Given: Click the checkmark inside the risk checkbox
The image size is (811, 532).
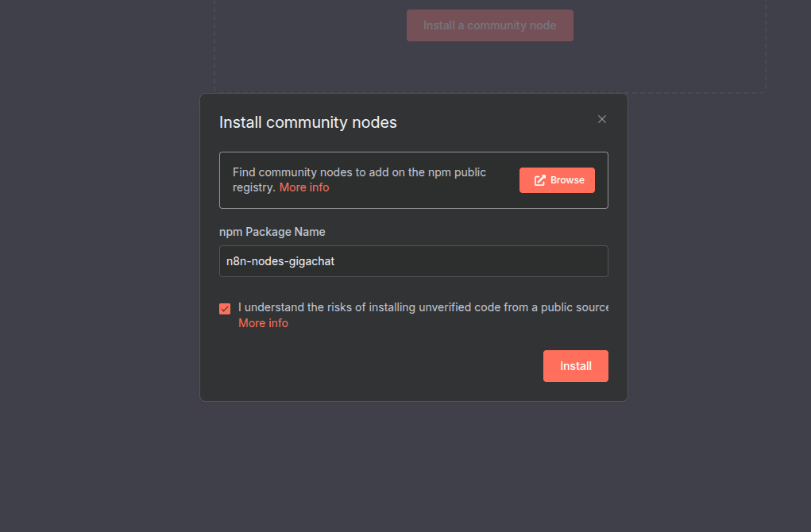Looking at the screenshot, I should [225, 308].
